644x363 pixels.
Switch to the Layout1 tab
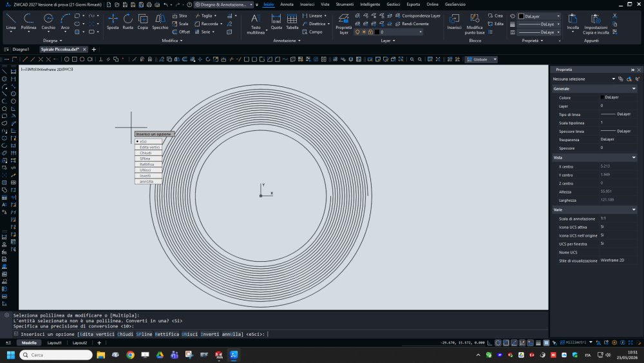(54, 343)
